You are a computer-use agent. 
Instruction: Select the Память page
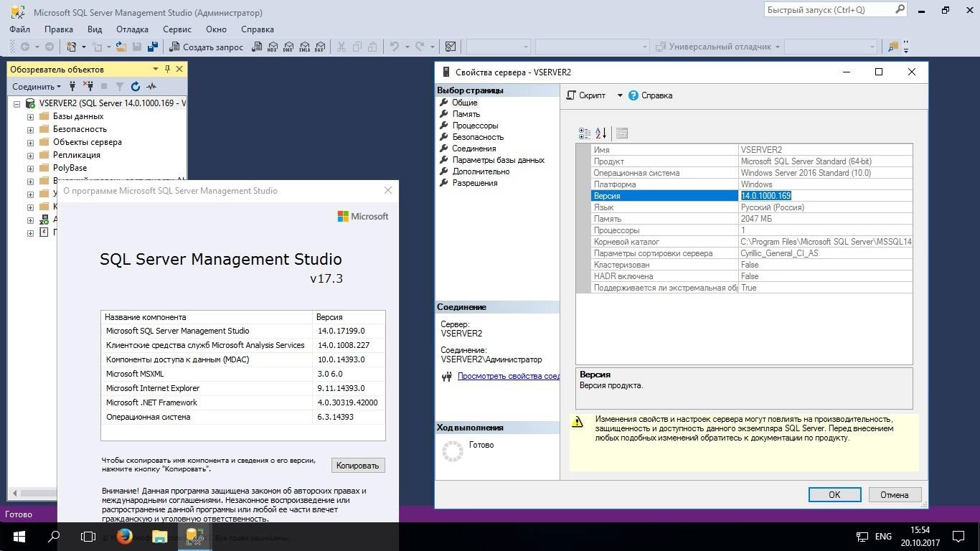point(466,114)
